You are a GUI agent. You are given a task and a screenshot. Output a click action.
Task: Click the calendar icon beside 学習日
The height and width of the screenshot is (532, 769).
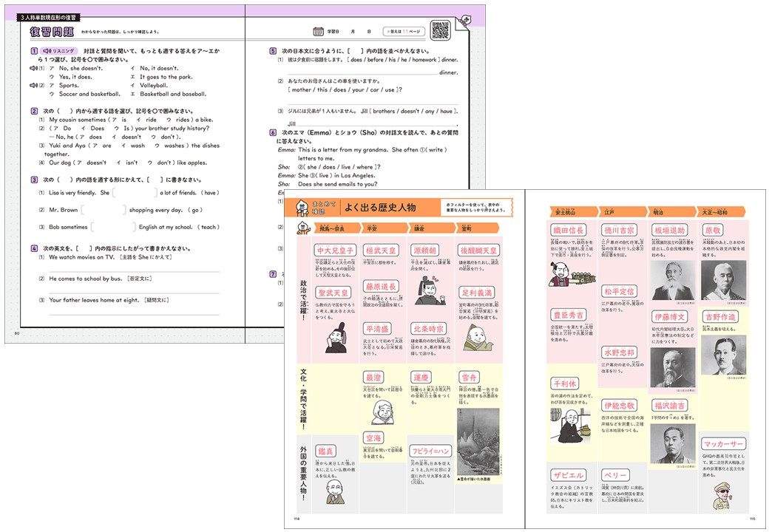pos(318,31)
